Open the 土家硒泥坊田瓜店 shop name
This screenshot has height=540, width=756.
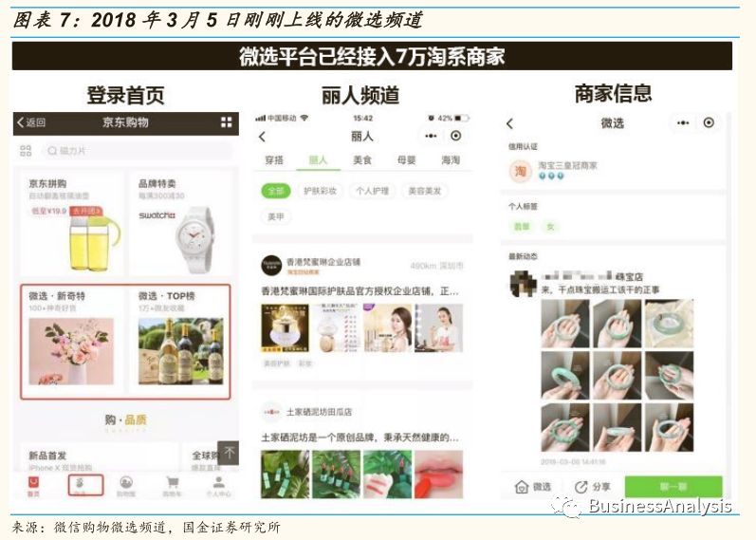click(319, 412)
